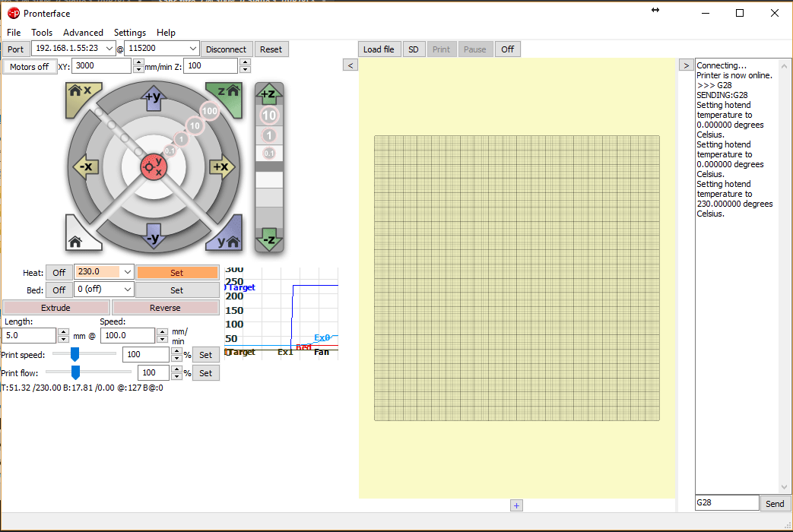Lower the Z axis with -z arrow
The height and width of the screenshot is (532, 793).
coord(268,239)
